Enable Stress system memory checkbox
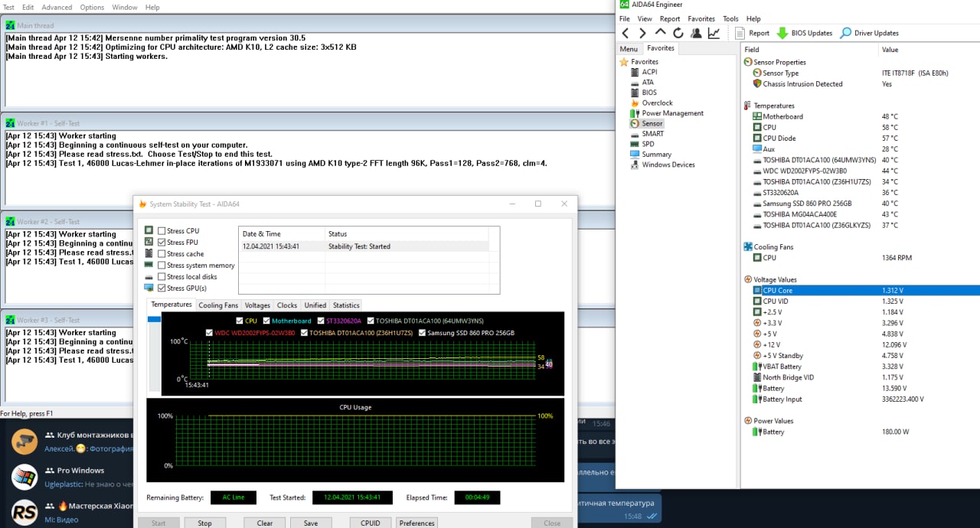This screenshot has height=528, width=980. coord(162,266)
